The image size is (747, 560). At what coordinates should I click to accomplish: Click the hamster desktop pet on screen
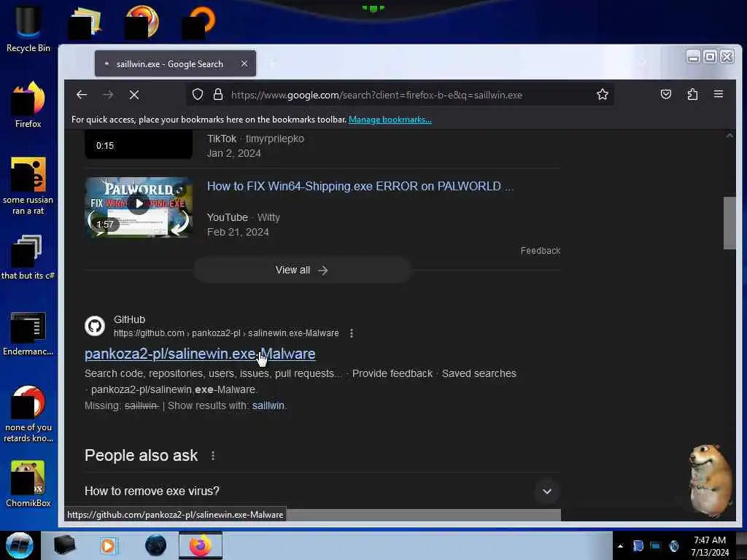(x=711, y=480)
